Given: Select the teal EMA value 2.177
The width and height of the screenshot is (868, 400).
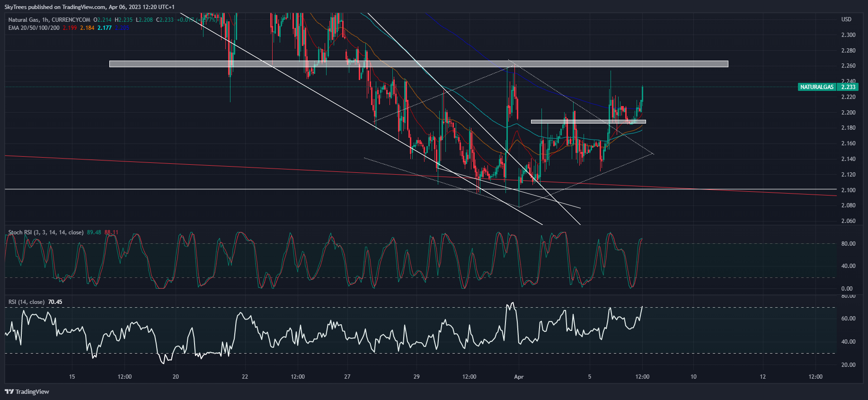Looking at the screenshot, I should click(x=105, y=28).
